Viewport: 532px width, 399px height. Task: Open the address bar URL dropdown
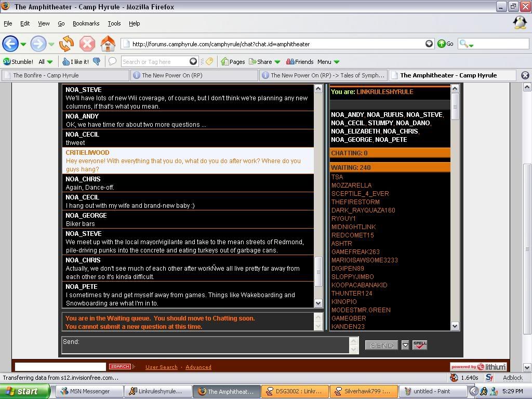[429, 44]
